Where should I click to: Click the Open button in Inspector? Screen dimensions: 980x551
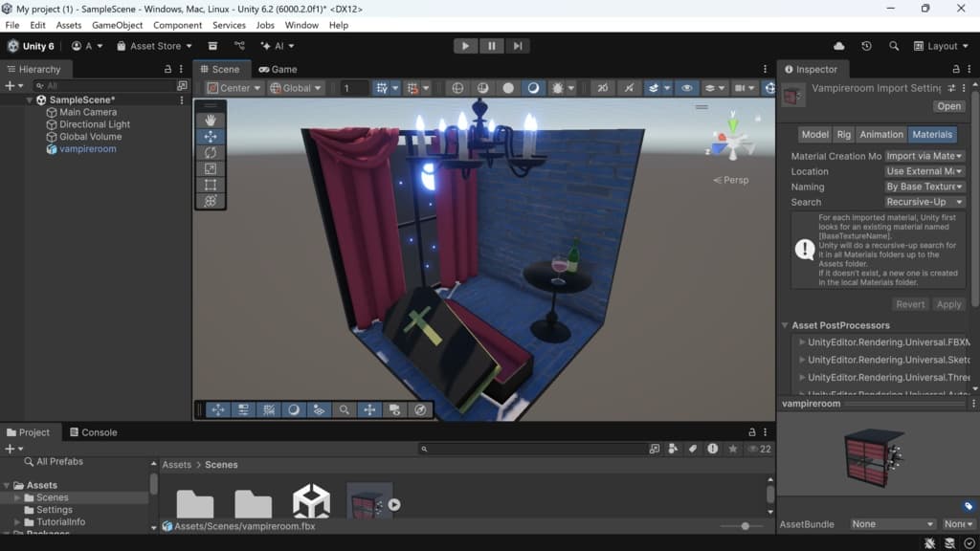949,106
